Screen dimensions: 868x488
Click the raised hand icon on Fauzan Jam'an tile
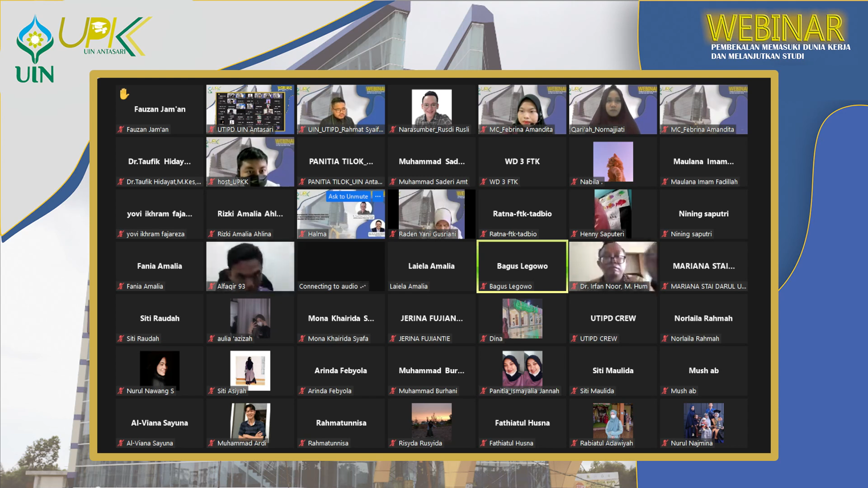124,94
